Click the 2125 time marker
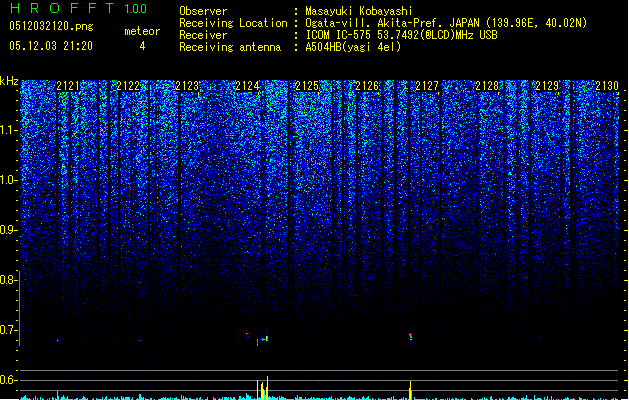The image size is (629, 400). 307,86
